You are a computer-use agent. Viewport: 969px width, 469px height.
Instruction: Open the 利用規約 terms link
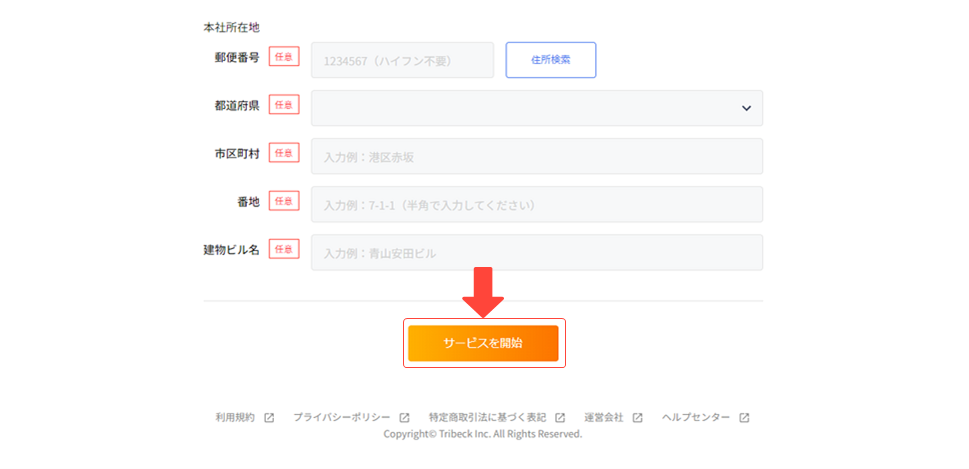(235, 417)
